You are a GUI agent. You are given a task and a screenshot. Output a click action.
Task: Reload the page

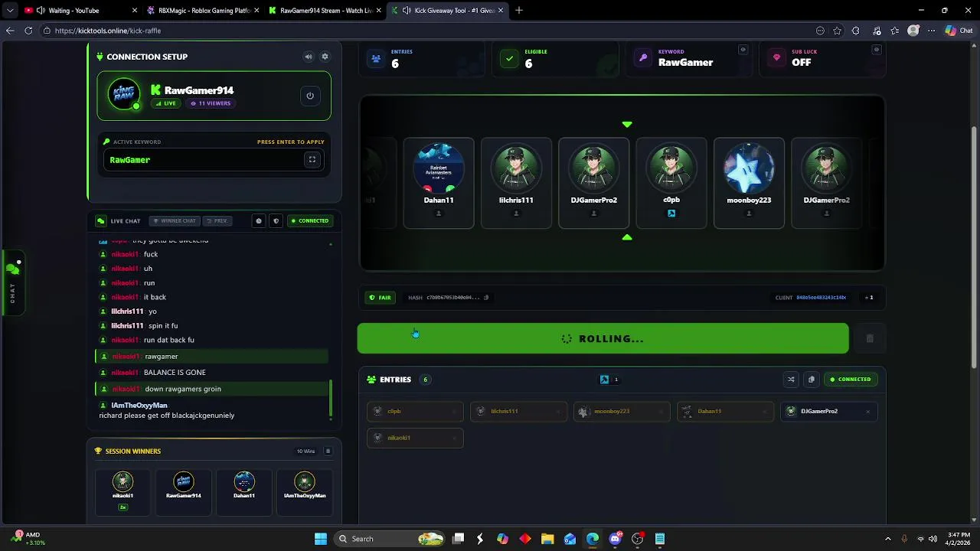tap(28, 31)
